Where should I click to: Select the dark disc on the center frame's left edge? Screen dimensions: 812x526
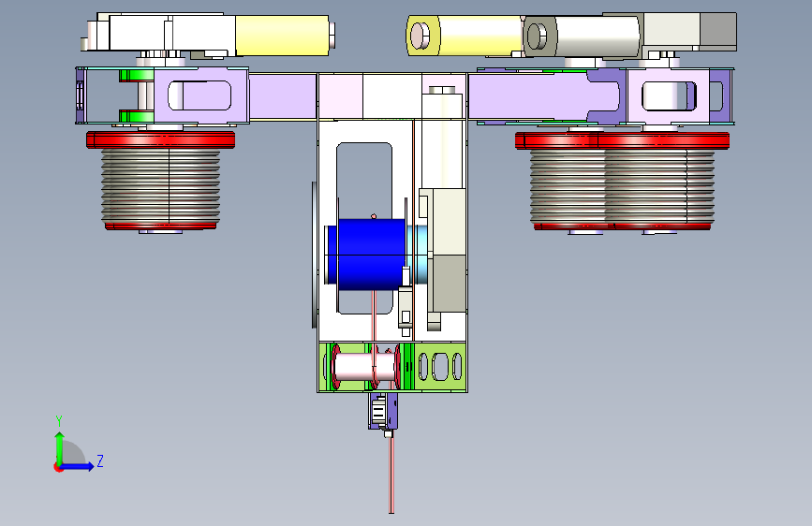pos(314,255)
